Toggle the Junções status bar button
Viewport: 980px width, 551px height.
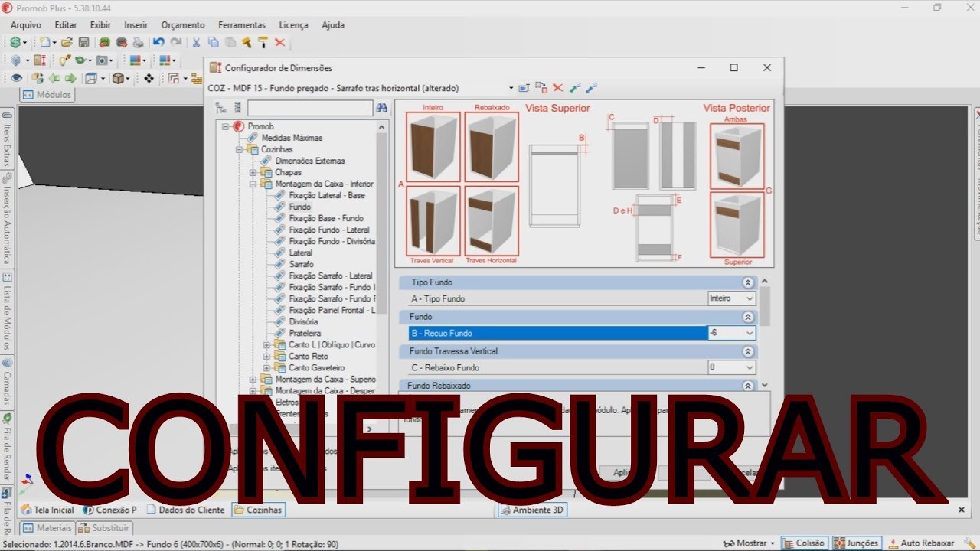[856, 543]
